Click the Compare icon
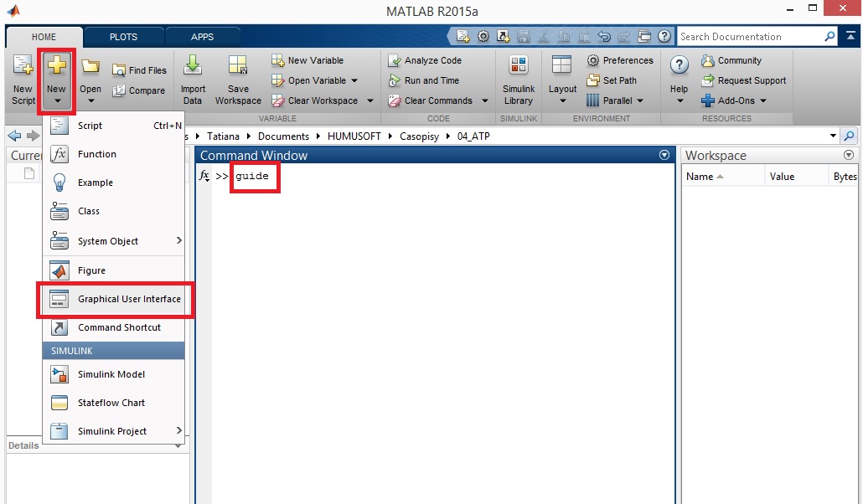Screen dimensions: 863x504 pos(118,90)
